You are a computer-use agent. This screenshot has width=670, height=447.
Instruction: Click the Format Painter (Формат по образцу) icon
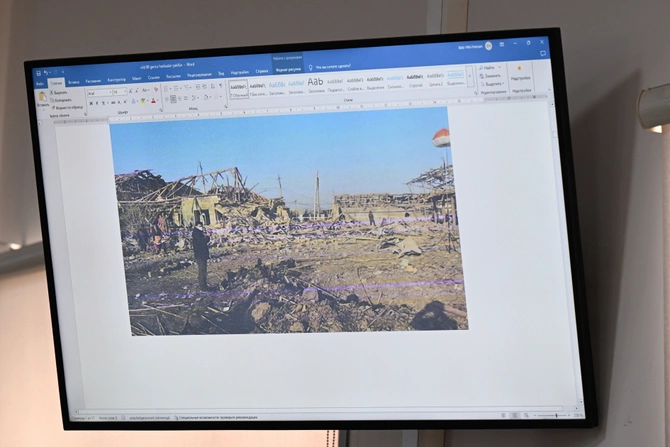tap(52, 107)
